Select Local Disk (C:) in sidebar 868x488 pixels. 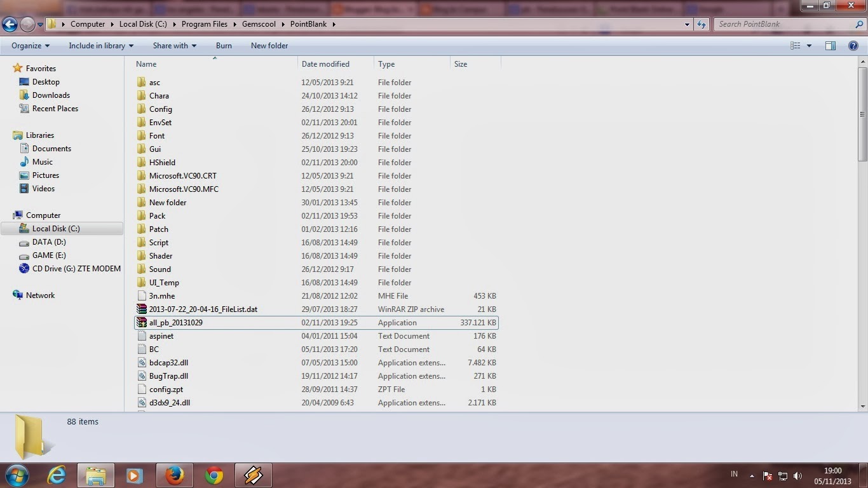[x=62, y=229]
